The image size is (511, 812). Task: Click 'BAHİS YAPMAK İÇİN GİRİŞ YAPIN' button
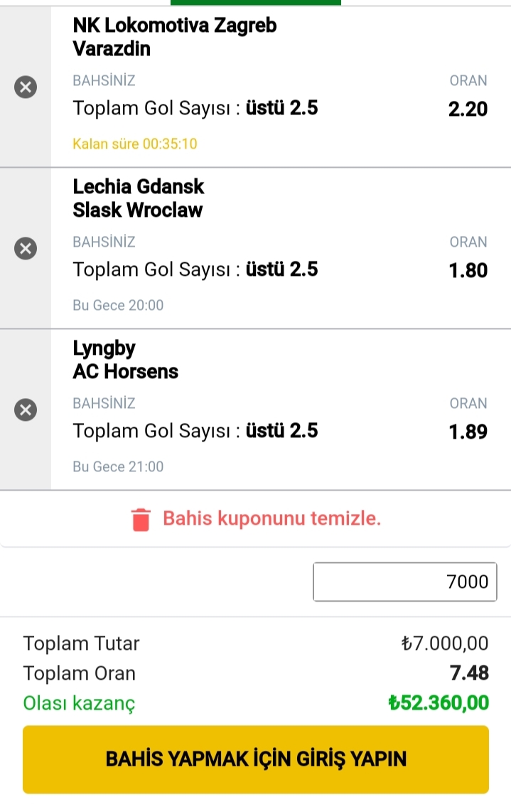click(256, 759)
